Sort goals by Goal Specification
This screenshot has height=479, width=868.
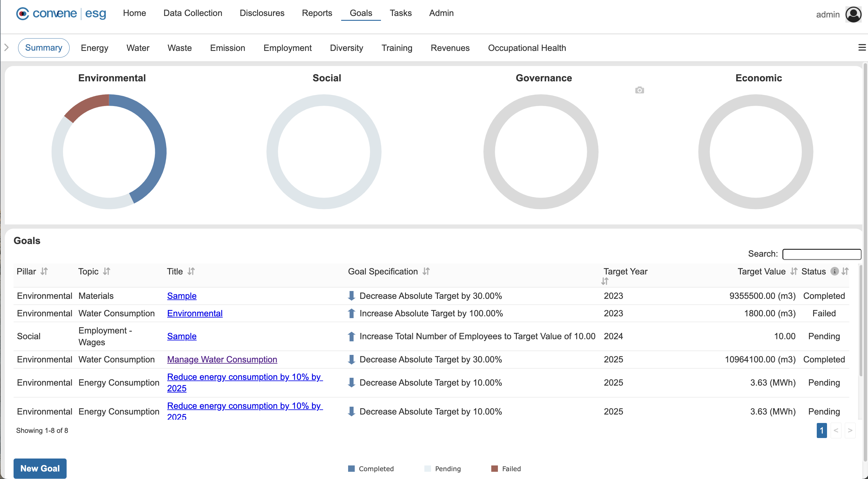(x=426, y=271)
